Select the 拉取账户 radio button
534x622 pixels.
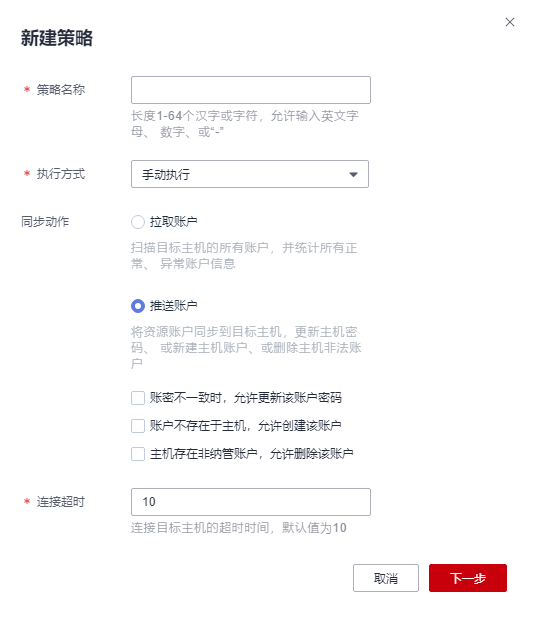[138, 222]
